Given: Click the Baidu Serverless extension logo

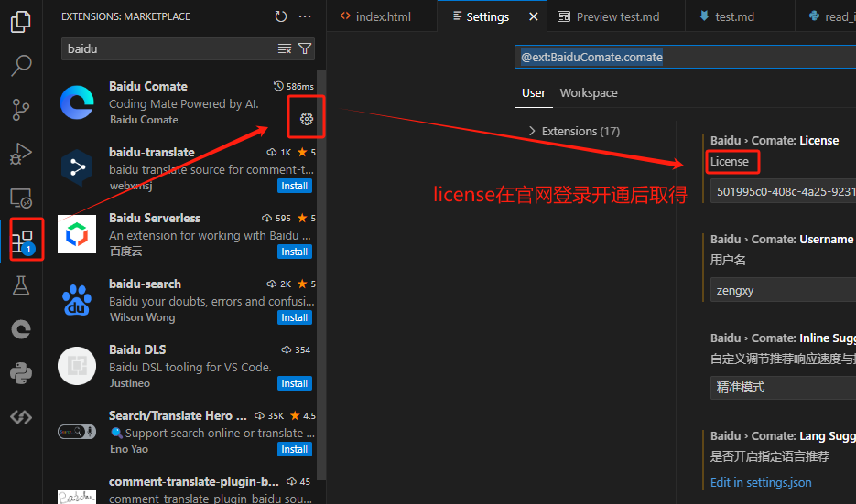Looking at the screenshot, I should [77, 234].
